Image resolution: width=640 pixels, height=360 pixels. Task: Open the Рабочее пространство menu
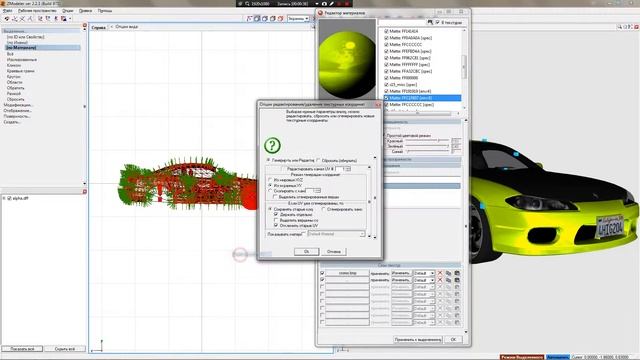click(x=37, y=11)
